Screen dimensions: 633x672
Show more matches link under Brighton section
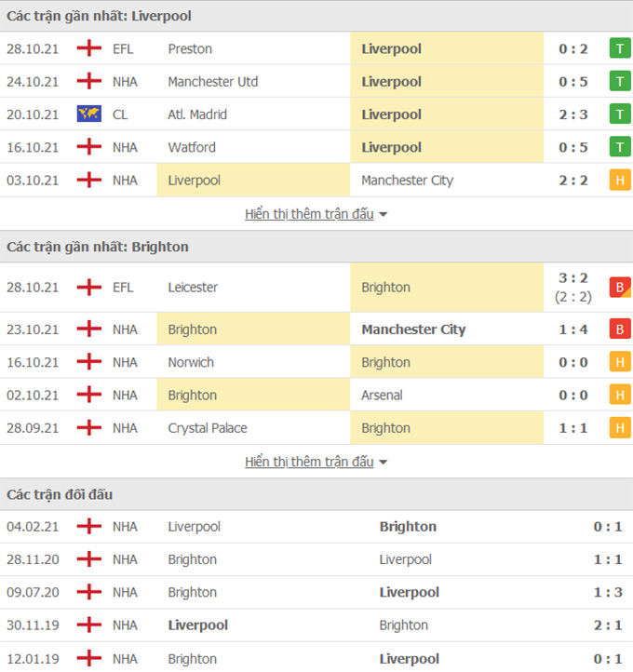click(309, 462)
